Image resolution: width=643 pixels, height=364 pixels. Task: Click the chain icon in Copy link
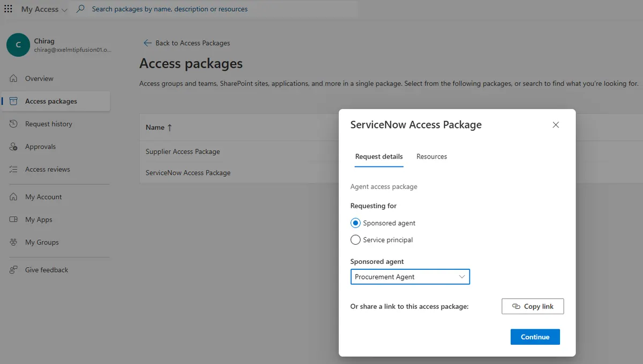click(516, 307)
